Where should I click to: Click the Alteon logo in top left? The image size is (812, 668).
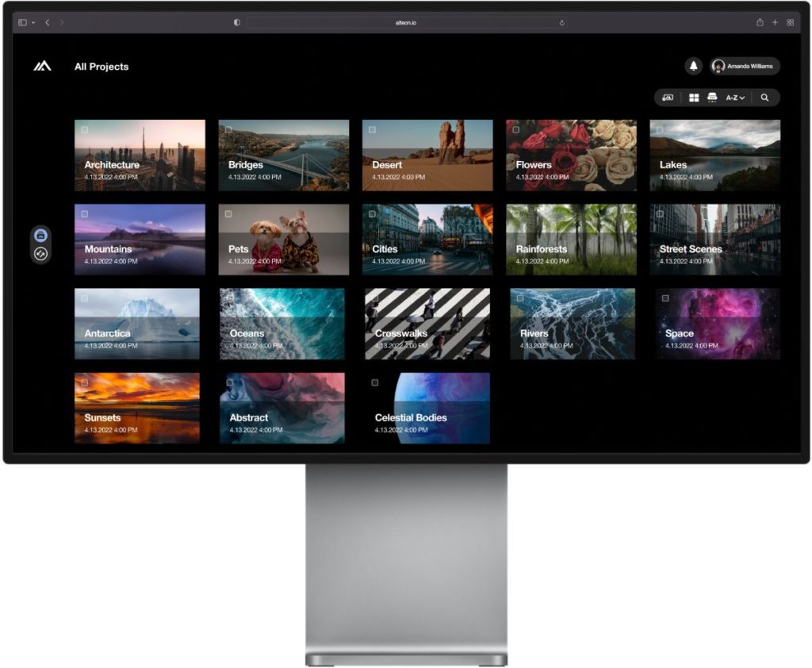(42, 67)
